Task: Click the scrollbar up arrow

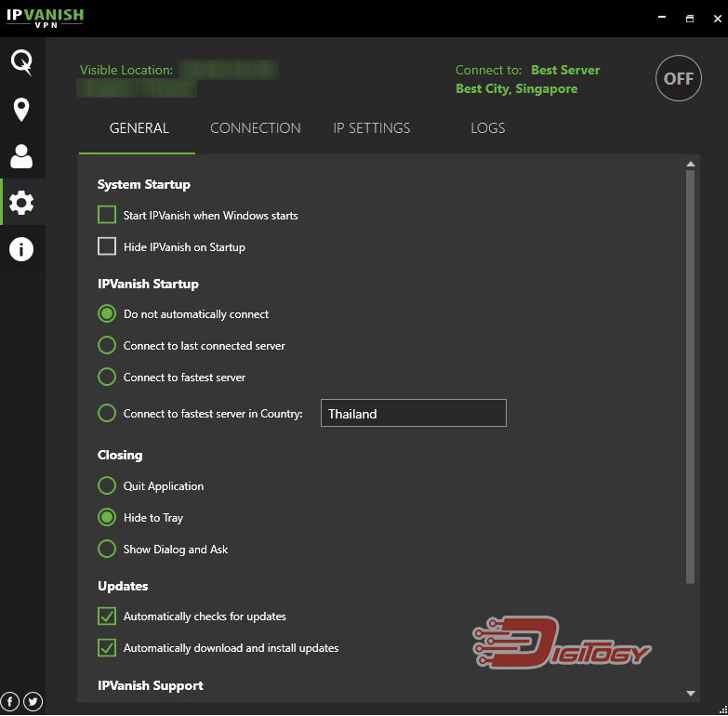Action: [x=691, y=165]
